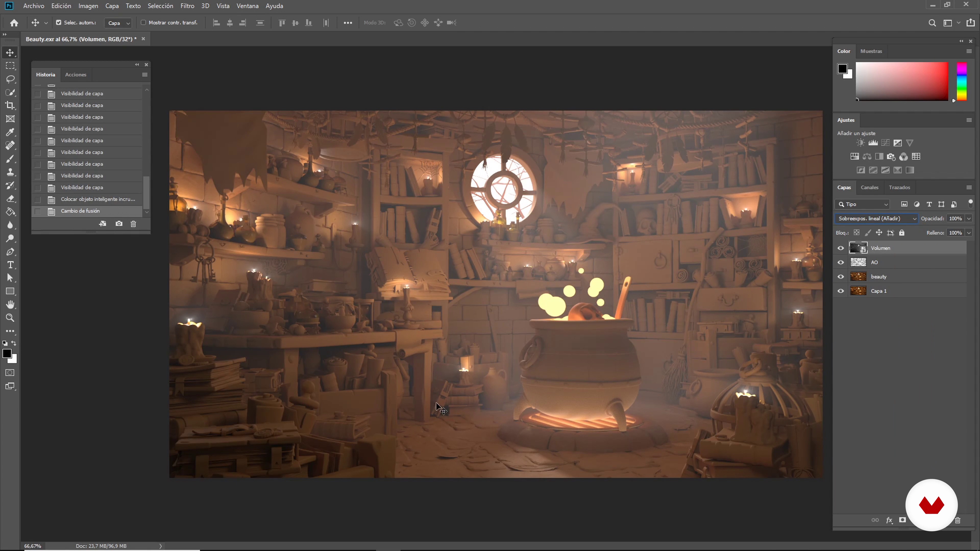Open Capas panel options menu
Screen dimensions: 980x551
tap(969, 187)
